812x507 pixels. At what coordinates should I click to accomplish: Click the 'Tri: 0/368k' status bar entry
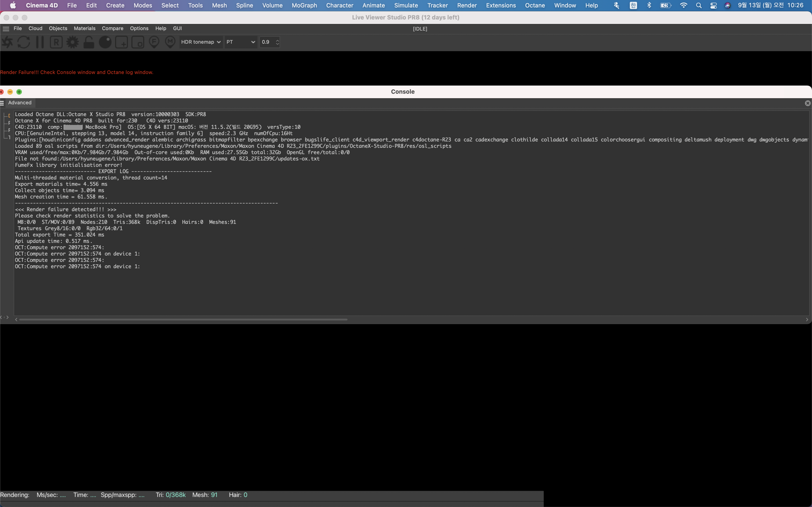click(171, 495)
